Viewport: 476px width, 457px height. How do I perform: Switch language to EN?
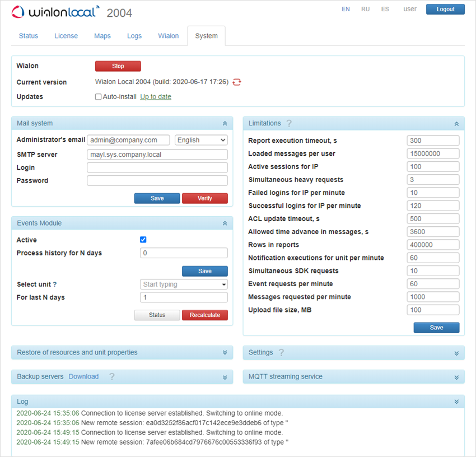tap(346, 9)
